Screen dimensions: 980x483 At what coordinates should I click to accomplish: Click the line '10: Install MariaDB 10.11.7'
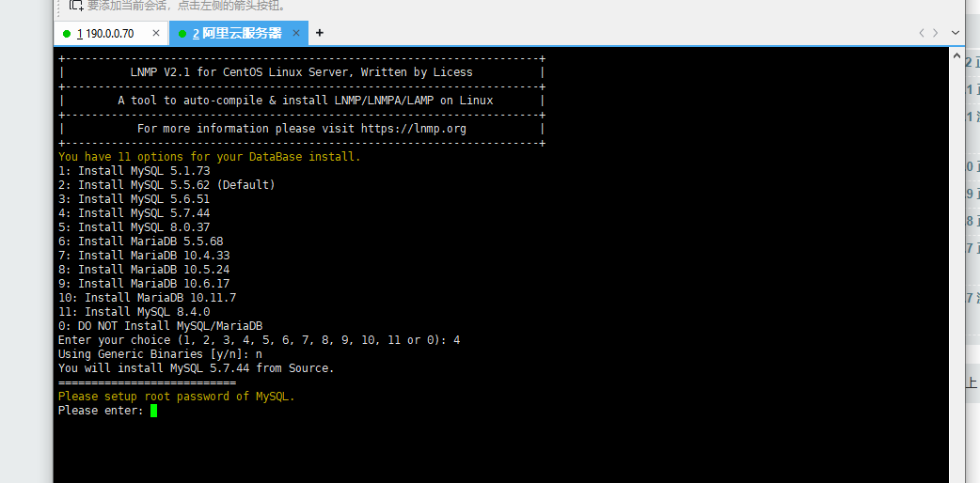(x=148, y=298)
